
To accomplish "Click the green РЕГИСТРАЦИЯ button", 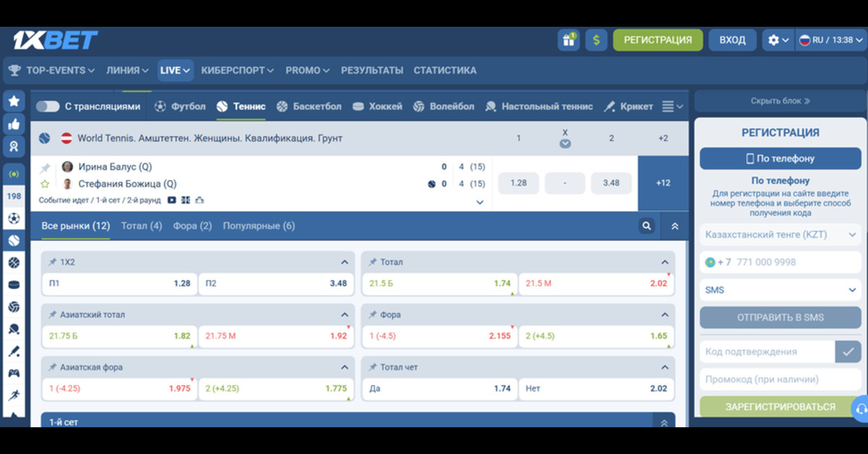I will tap(658, 40).
